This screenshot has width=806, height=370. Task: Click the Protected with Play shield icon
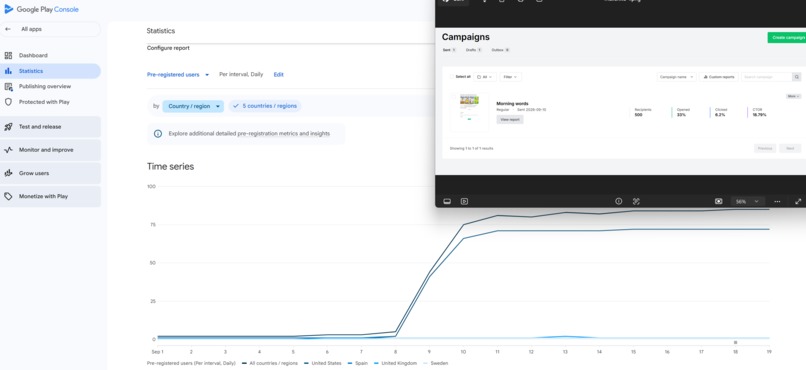[8, 102]
